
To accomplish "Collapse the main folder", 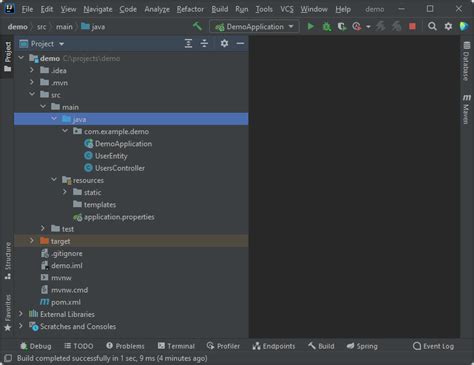I will [x=43, y=107].
